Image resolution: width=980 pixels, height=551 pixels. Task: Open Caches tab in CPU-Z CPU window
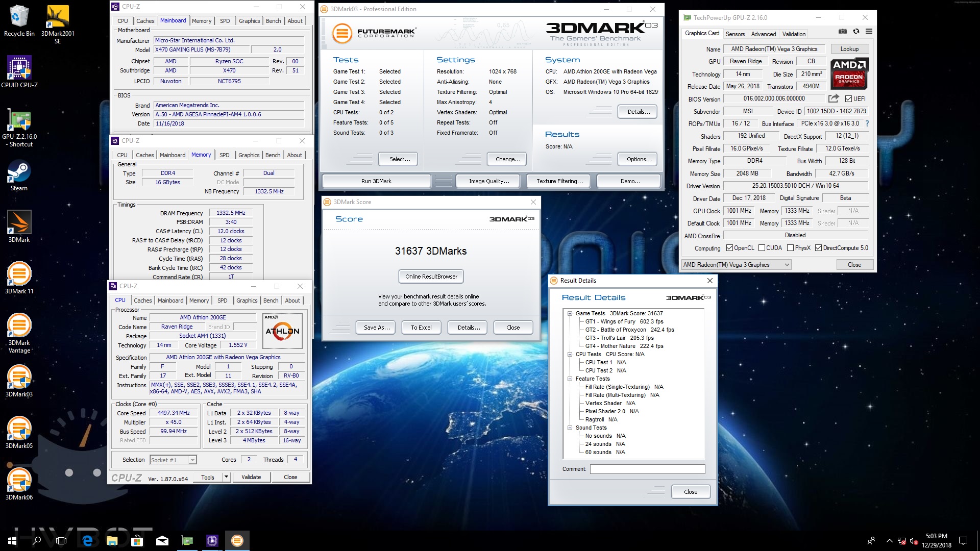[143, 300]
